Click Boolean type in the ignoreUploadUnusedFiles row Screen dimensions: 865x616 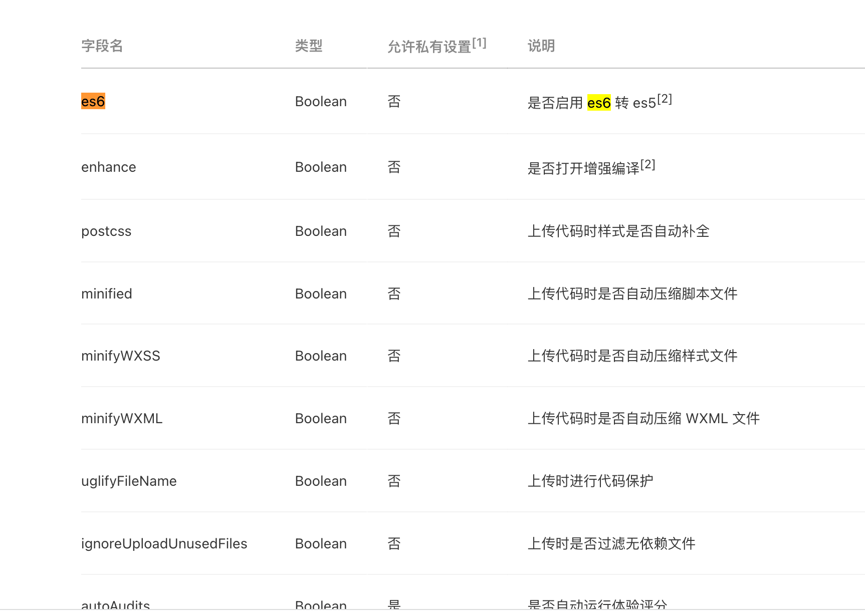click(321, 544)
